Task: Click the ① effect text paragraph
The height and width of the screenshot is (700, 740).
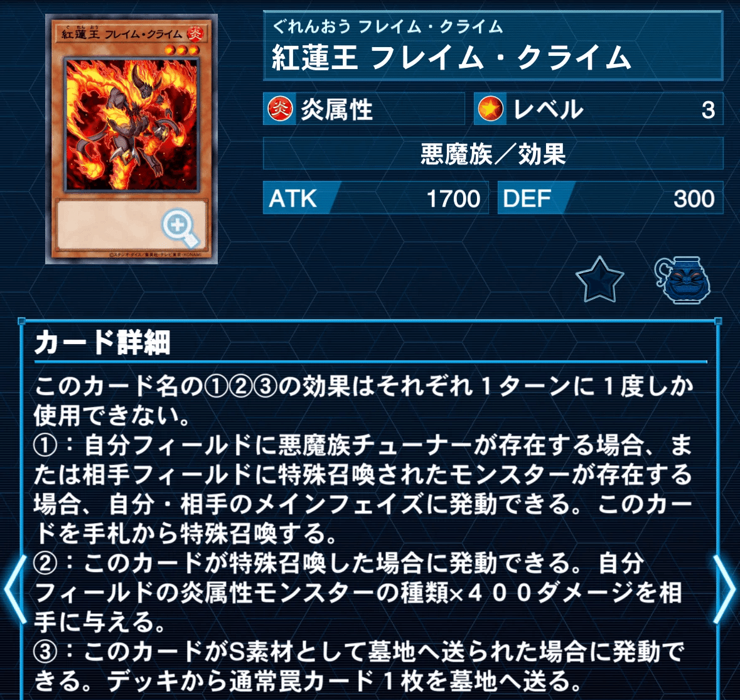Action: (363, 489)
